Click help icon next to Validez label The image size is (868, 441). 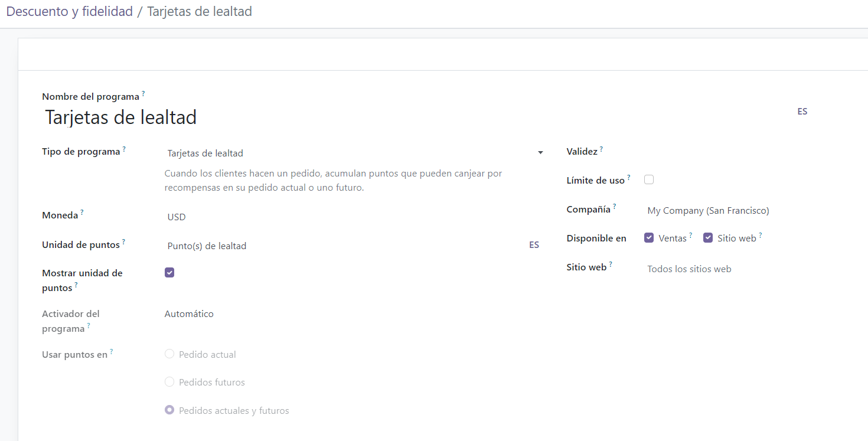601,149
